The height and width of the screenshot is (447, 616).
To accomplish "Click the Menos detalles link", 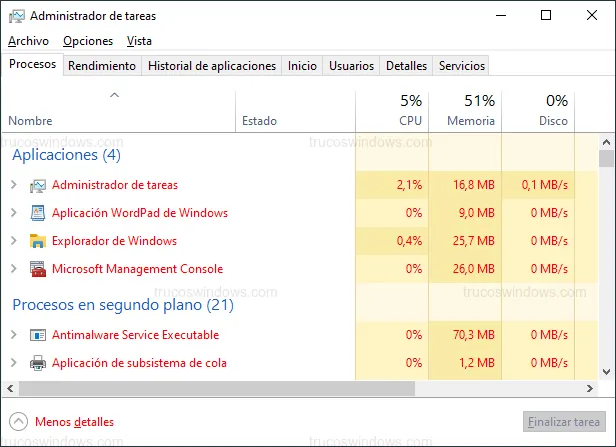I will (x=74, y=422).
